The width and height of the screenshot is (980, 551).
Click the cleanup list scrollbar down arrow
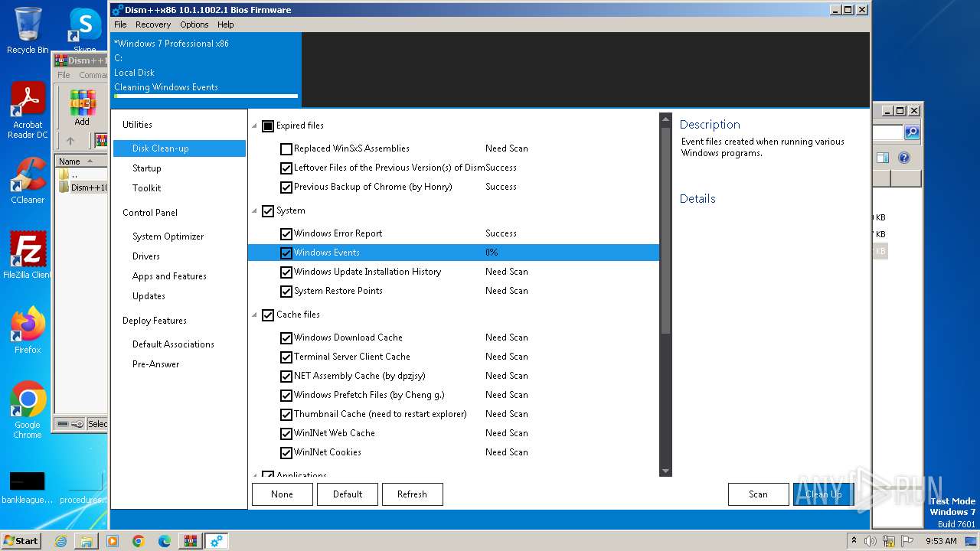click(x=665, y=471)
